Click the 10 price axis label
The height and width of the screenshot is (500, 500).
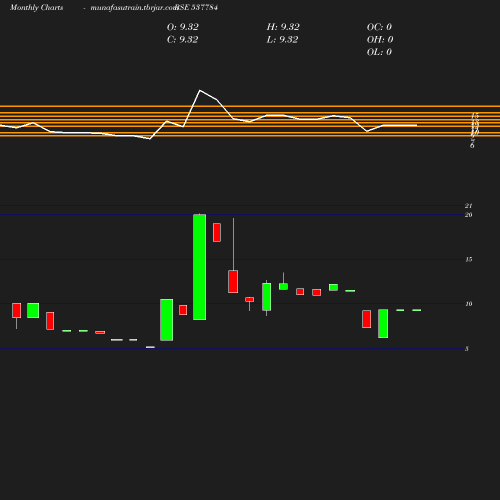(x=469, y=304)
